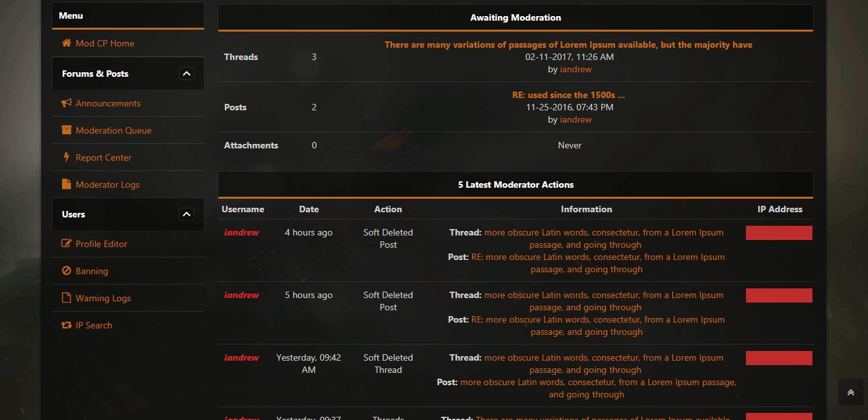This screenshot has width=868, height=420.
Task: Click the iandrew username in the first log row
Action: pos(242,232)
